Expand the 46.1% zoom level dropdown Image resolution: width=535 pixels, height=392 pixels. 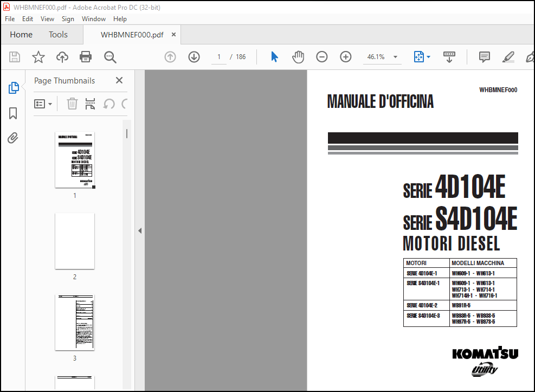[396, 57]
